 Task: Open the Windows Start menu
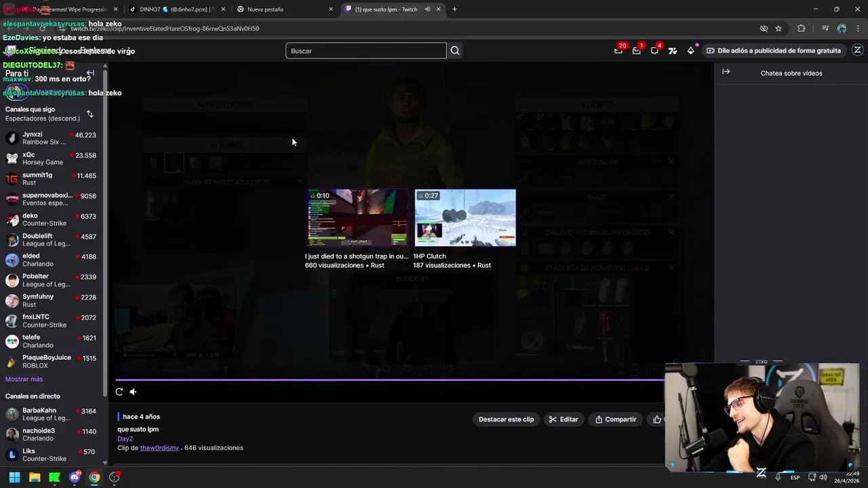[x=14, y=477]
